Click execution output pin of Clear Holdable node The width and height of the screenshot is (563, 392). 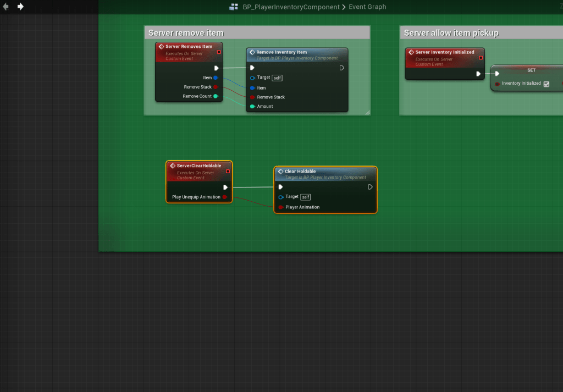370,187
